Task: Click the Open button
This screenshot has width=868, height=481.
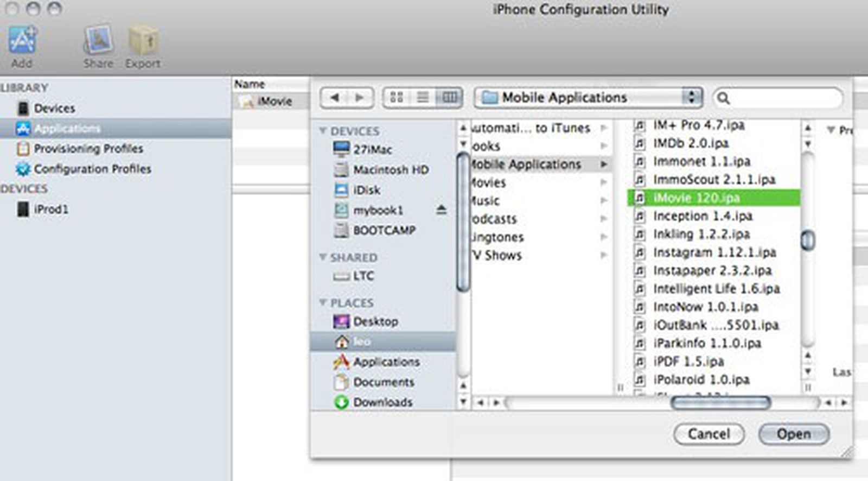Action: pyautogui.click(x=793, y=434)
